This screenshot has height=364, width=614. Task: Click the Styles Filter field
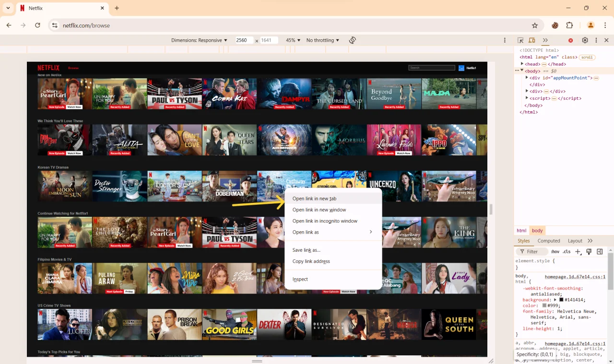pyautogui.click(x=532, y=251)
